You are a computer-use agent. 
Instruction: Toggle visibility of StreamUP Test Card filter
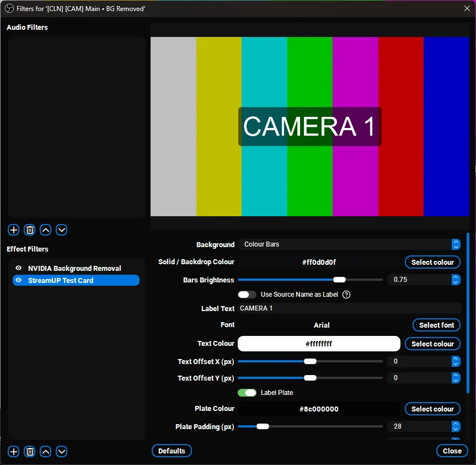pyautogui.click(x=19, y=280)
